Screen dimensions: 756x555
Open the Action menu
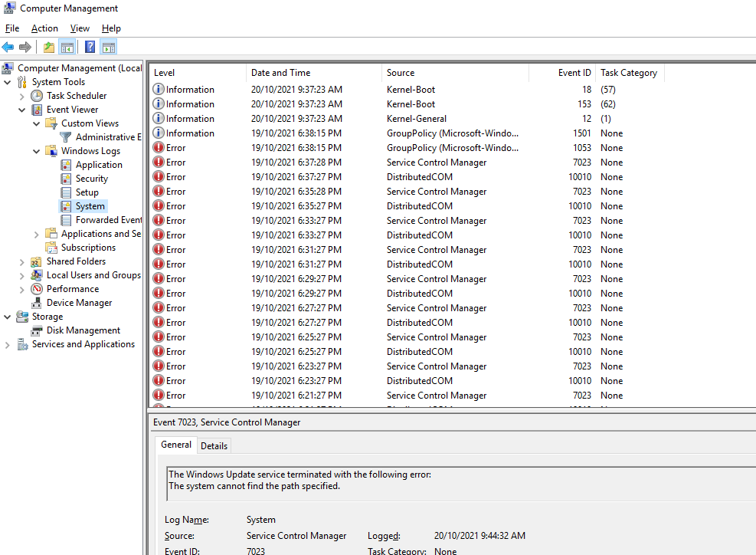pyautogui.click(x=44, y=28)
